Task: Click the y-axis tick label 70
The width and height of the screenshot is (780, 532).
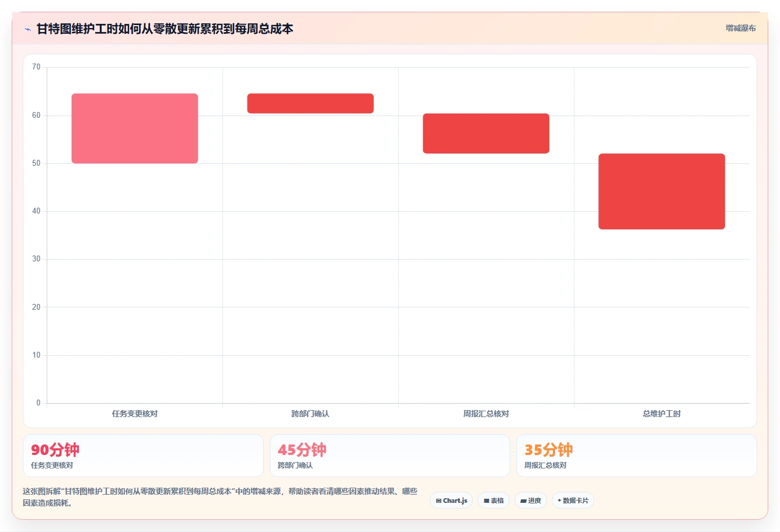Action: tap(36, 67)
